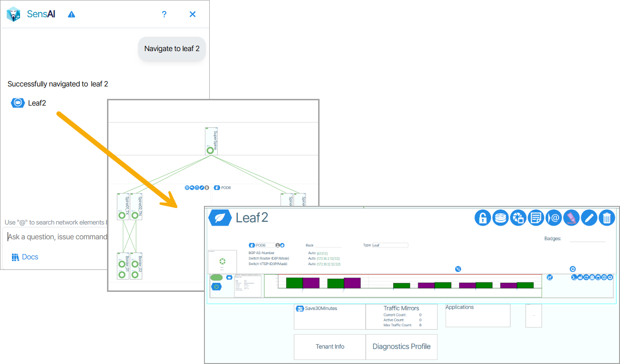Select the Border_01 node in topology
Image resolution: width=620 pixels, height=364 pixels.
[x=123, y=272]
